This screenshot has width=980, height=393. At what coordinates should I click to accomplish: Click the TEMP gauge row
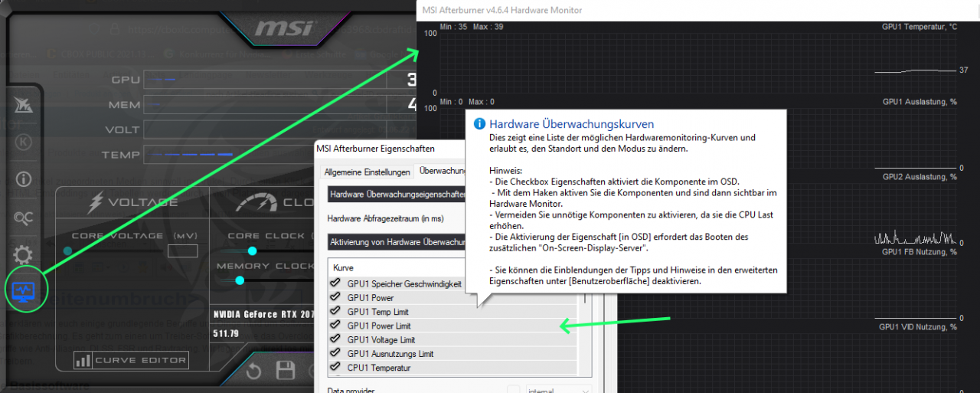tap(264, 154)
